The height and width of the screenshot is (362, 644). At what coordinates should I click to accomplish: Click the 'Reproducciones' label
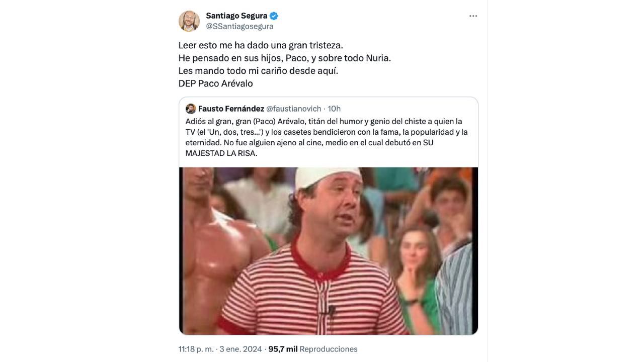point(329,349)
